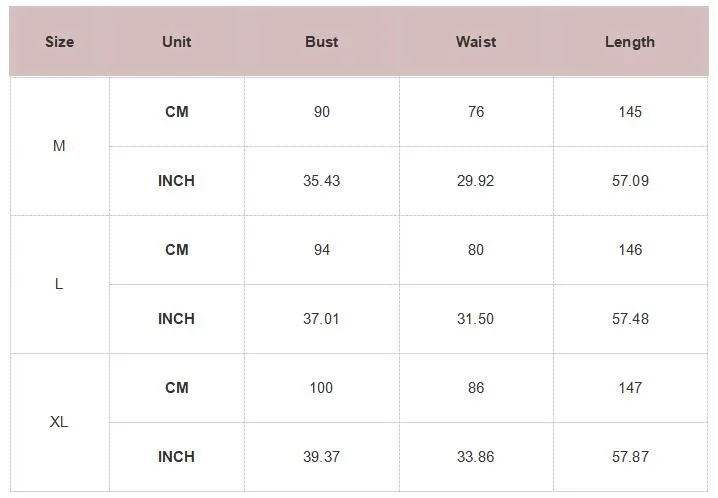The height and width of the screenshot is (498, 718).
Task: Click waist value 33.86 inches
Action: pyautogui.click(x=475, y=456)
